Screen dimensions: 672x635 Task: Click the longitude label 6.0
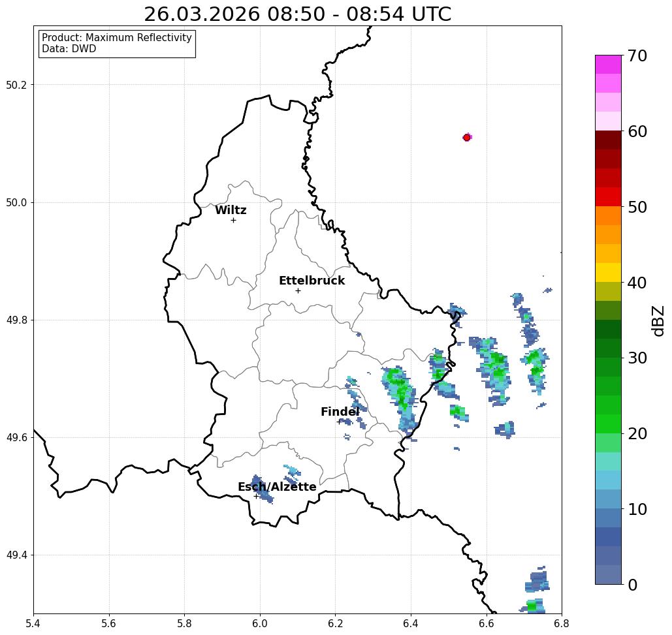(260, 623)
